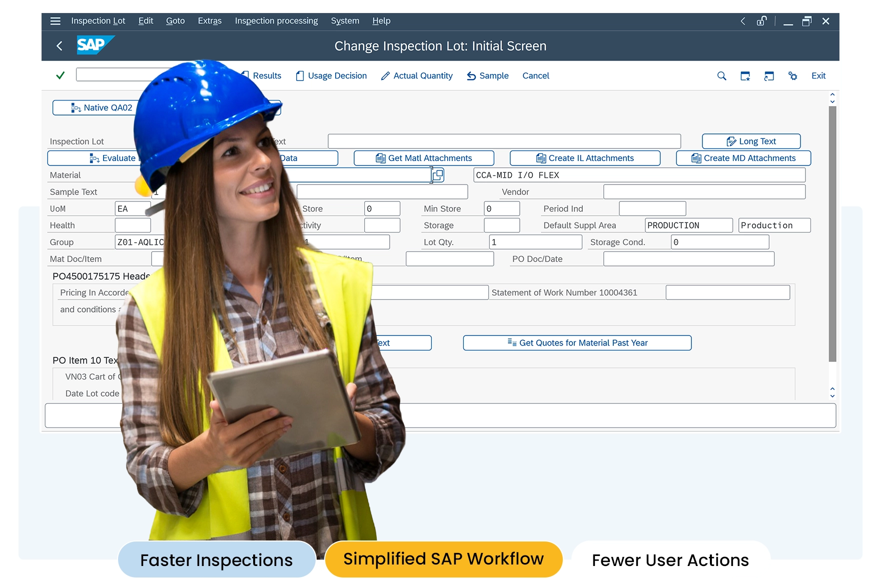The height and width of the screenshot is (588, 881).
Task: Click the CCA-MID I/O FLEX description field
Action: (639, 175)
